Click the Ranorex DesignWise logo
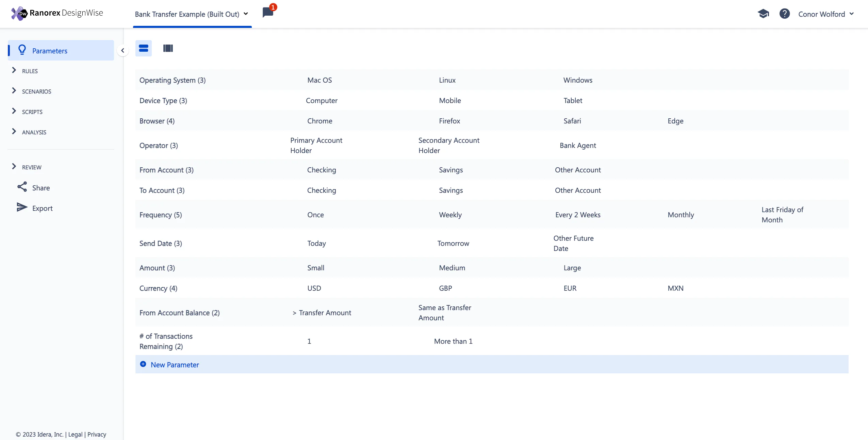 click(57, 13)
